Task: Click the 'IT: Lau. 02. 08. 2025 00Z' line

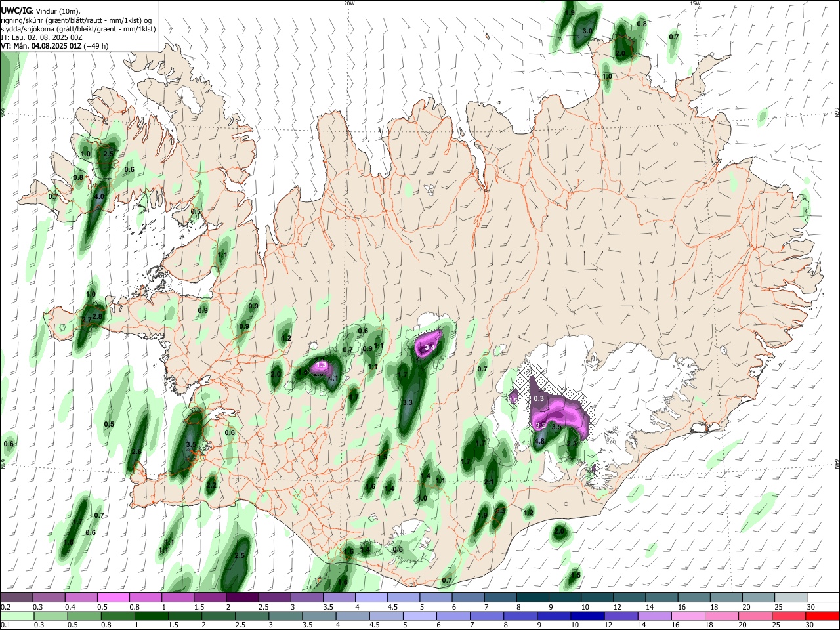Action: tap(41, 37)
